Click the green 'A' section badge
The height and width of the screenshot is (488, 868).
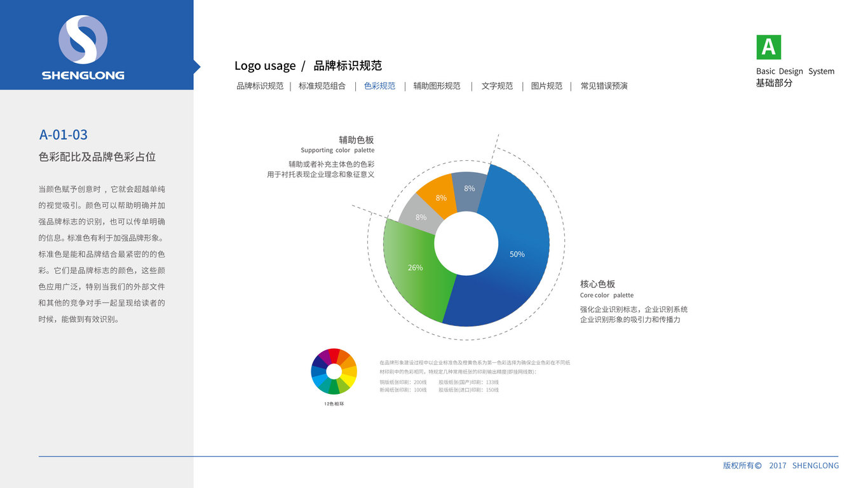coord(768,47)
